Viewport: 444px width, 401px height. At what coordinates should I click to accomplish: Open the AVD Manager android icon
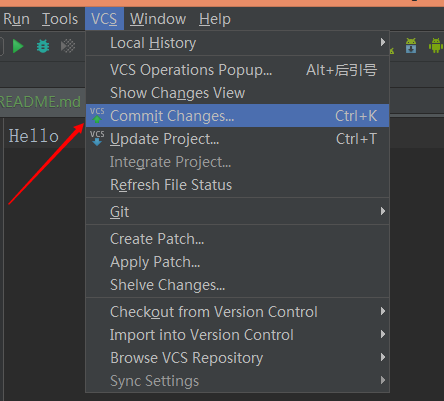click(436, 45)
